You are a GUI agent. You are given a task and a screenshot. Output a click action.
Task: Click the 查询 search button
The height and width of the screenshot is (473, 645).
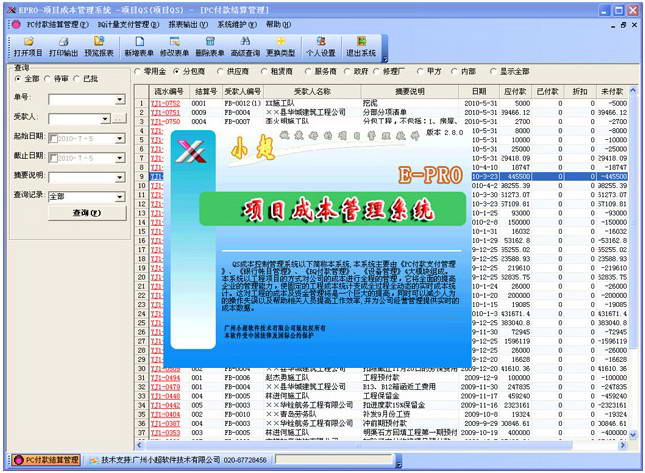pyautogui.click(x=87, y=213)
